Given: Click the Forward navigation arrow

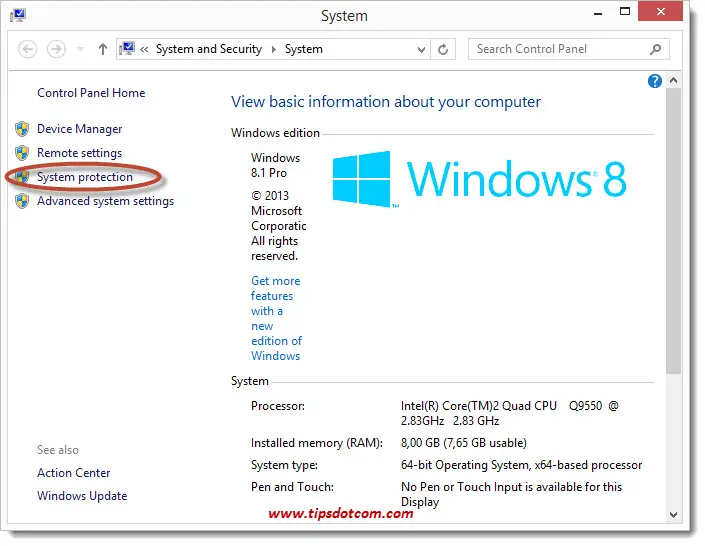Looking at the screenshot, I should tap(56, 49).
